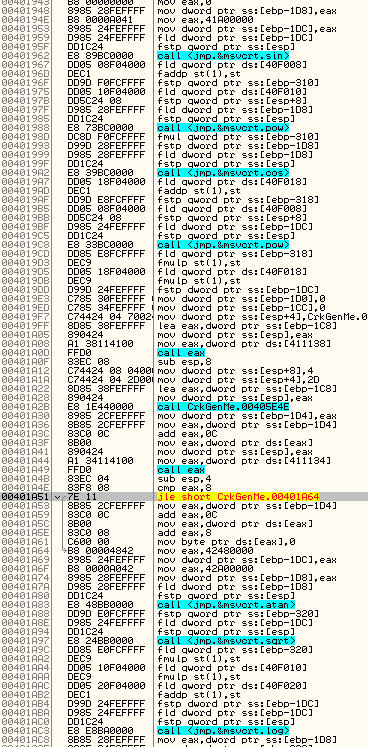Screen dimensions: 368x747
Task: Click the call eax row at 00401A0D
Action: (x=181, y=353)
